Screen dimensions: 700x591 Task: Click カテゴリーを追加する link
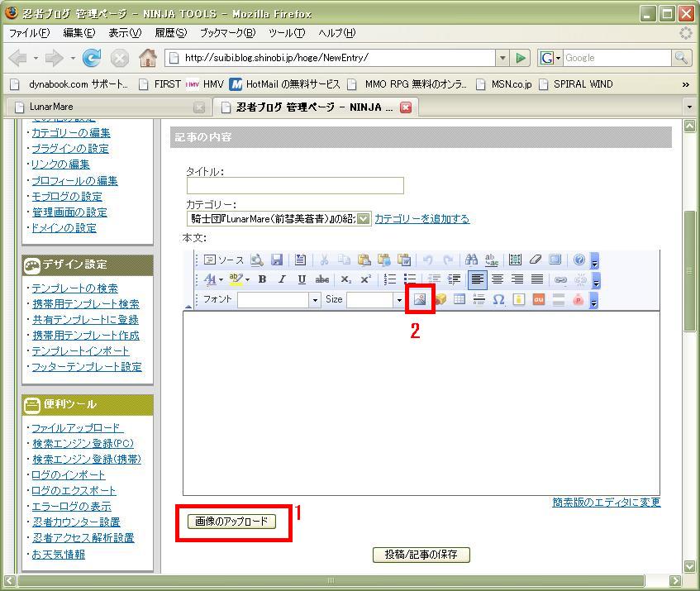click(422, 219)
